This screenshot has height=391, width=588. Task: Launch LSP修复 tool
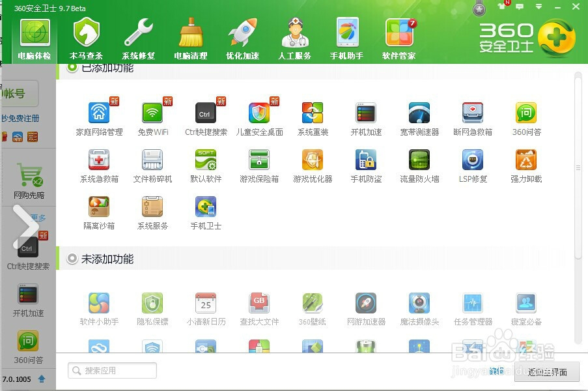(473, 166)
